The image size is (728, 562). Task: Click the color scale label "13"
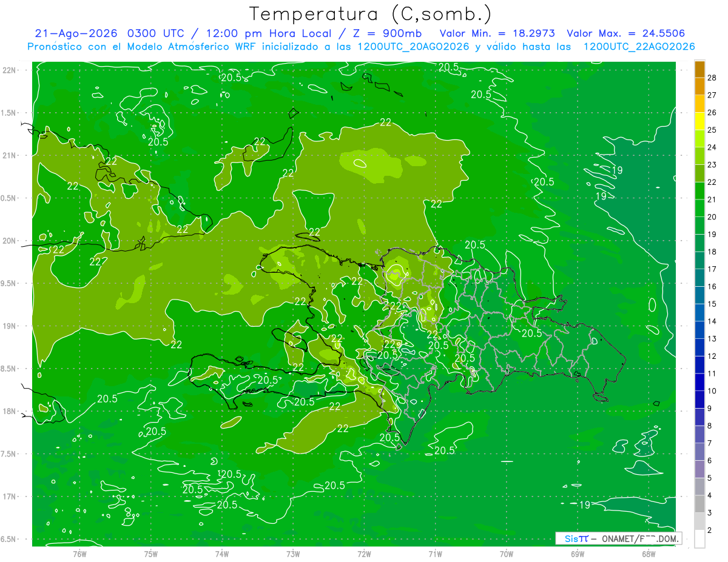pyautogui.click(x=712, y=339)
